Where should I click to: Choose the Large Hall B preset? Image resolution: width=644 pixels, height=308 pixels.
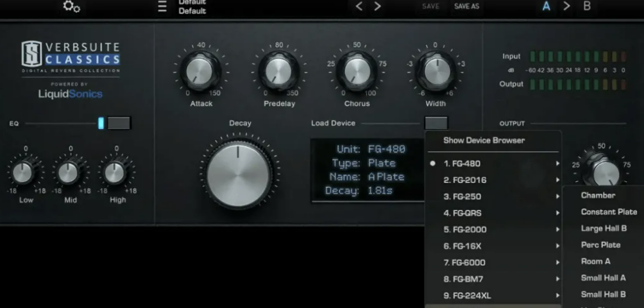coord(604,228)
